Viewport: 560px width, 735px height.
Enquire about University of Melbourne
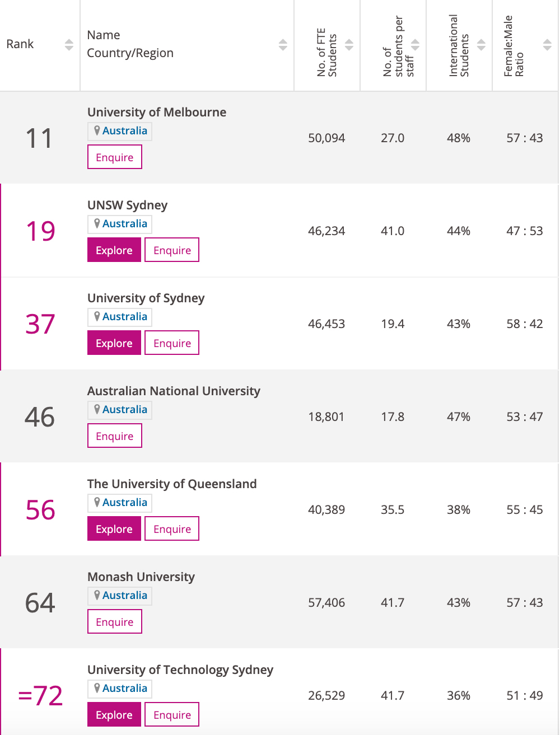[x=115, y=157]
